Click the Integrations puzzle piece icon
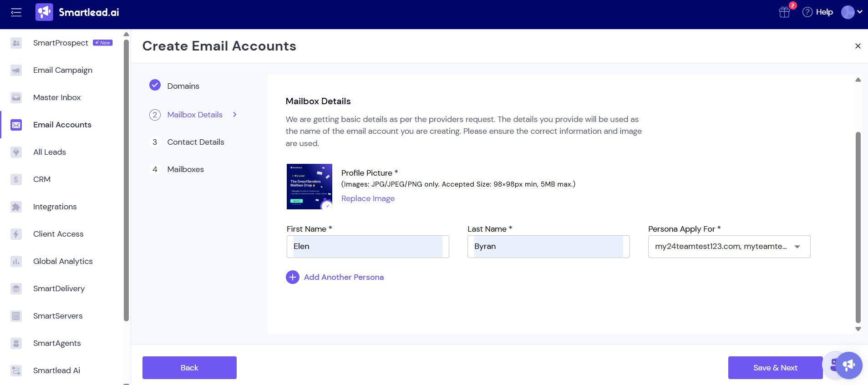This screenshot has height=385, width=868. point(16,207)
